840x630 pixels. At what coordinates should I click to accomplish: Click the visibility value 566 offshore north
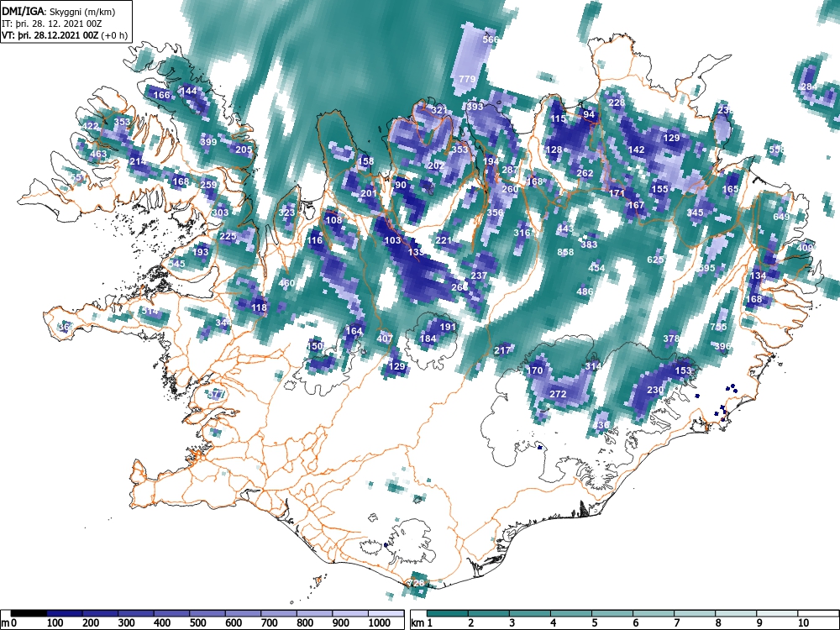(x=491, y=39)
